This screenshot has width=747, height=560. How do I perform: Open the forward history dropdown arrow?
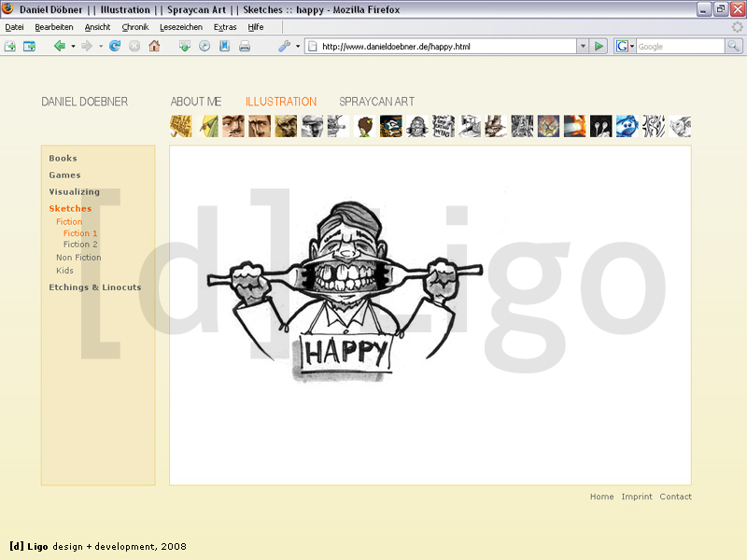click(x=101, y=46)
